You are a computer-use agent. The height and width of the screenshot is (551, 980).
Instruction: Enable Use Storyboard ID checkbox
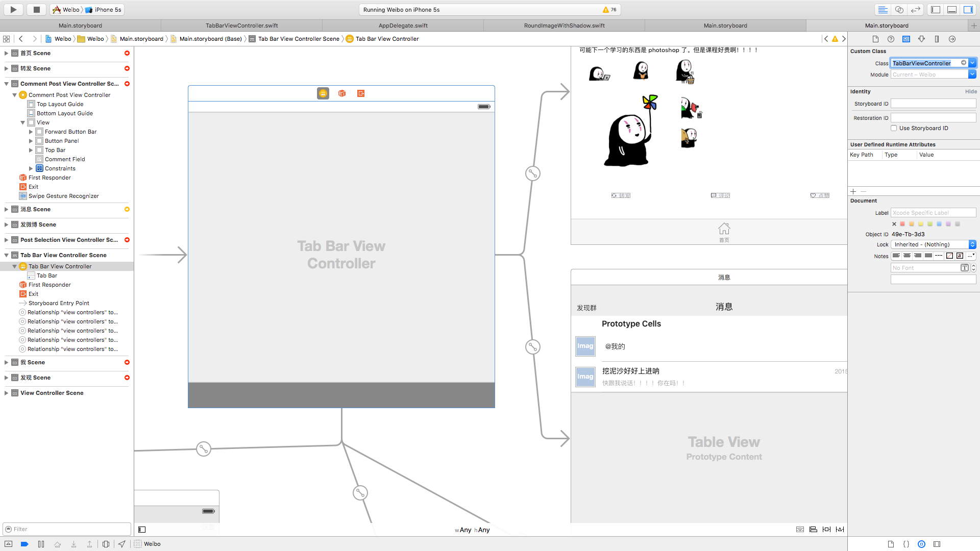[x=894, y=128]
